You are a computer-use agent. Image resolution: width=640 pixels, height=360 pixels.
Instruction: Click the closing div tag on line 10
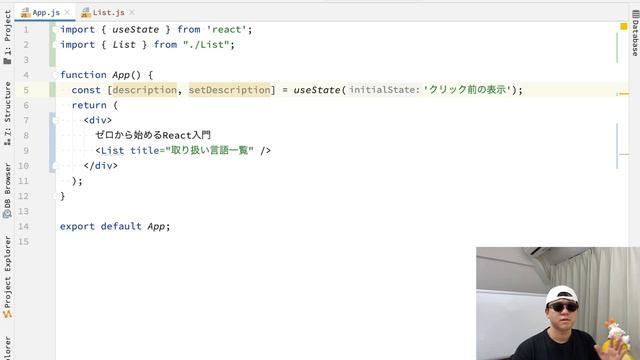point(100,166)
